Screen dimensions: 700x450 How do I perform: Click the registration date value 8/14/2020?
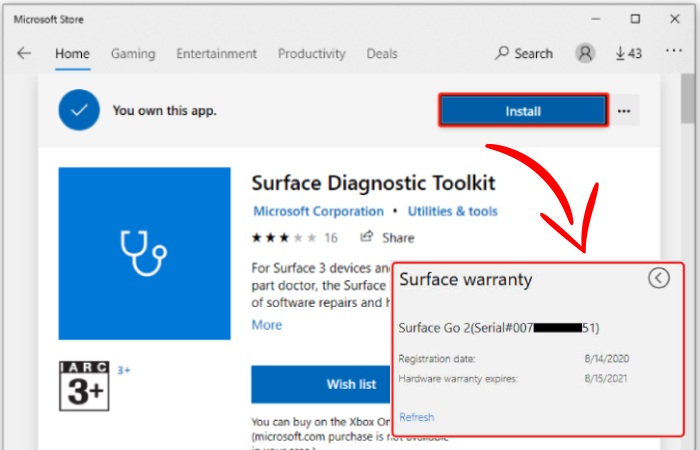coord(607,358)
